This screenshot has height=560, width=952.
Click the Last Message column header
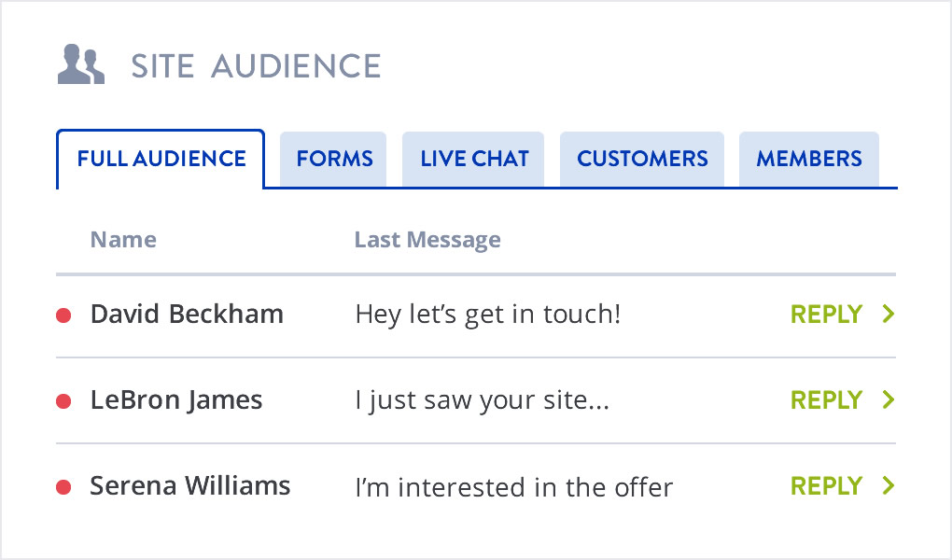coord(427,240)
